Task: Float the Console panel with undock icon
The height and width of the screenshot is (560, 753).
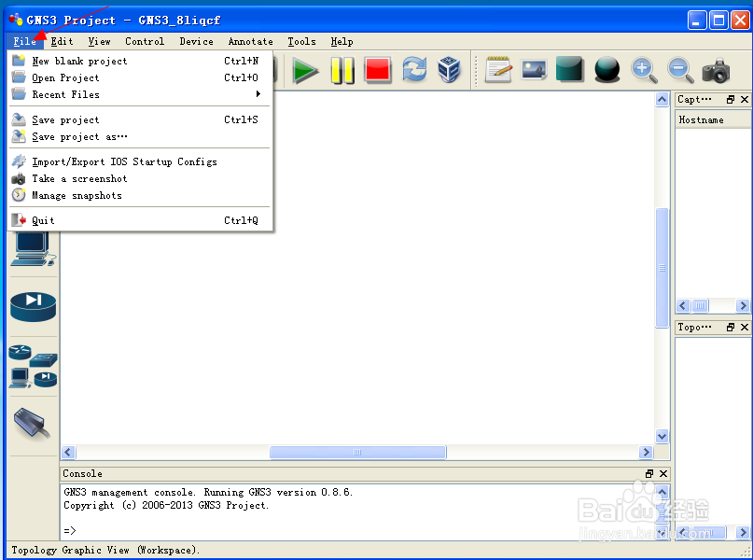Action: pos(649,473)
